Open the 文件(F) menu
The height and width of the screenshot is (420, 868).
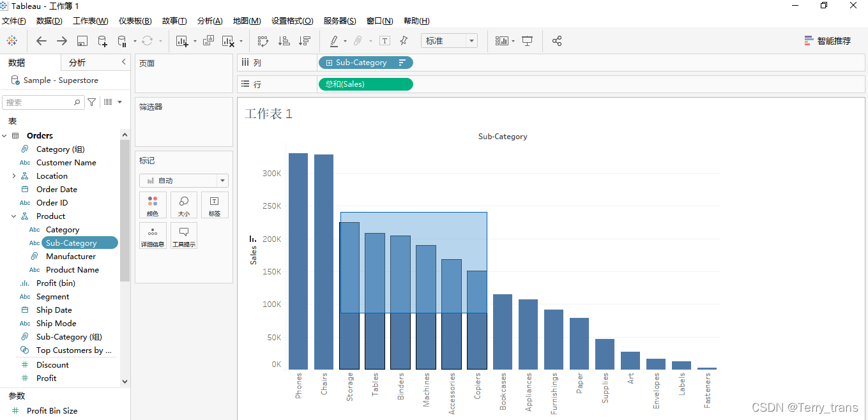coord(14,21)
